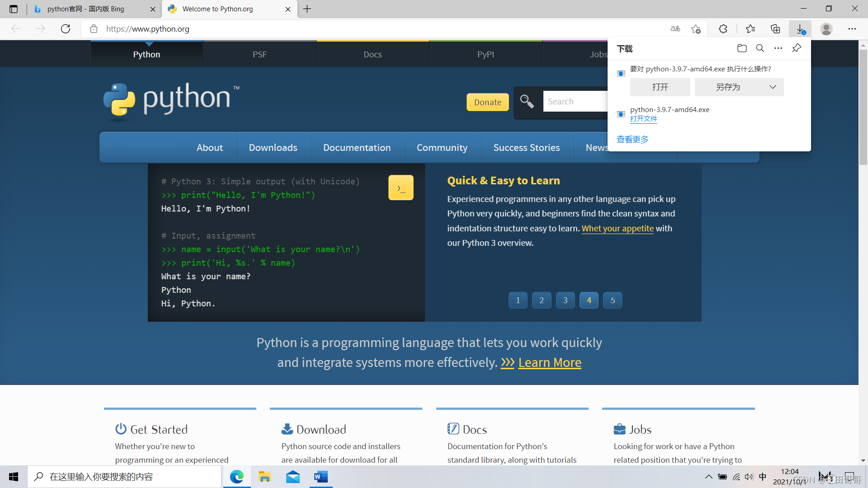Open Mail from the taskbar
868x488 pixels.
point(293,476)
